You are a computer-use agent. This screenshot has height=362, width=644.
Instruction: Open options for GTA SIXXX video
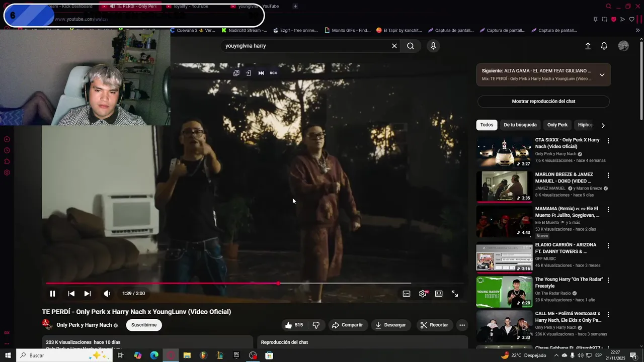pos(608,141)
